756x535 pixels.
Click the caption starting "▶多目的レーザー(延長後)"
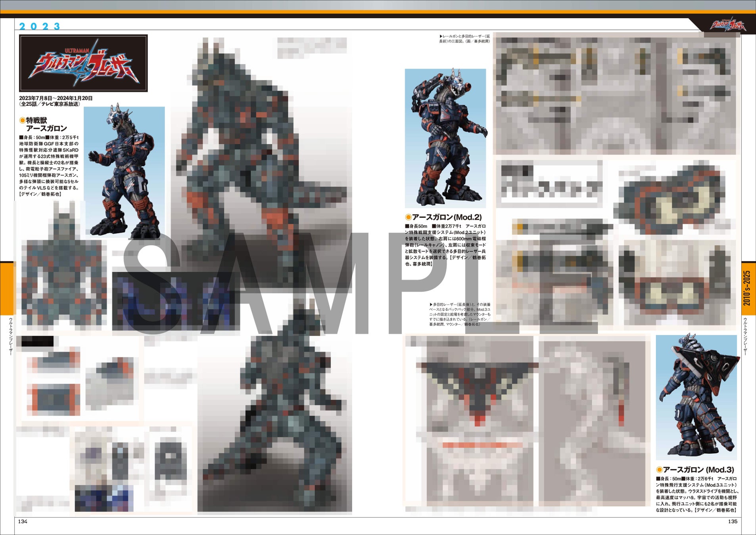(460, 315)
